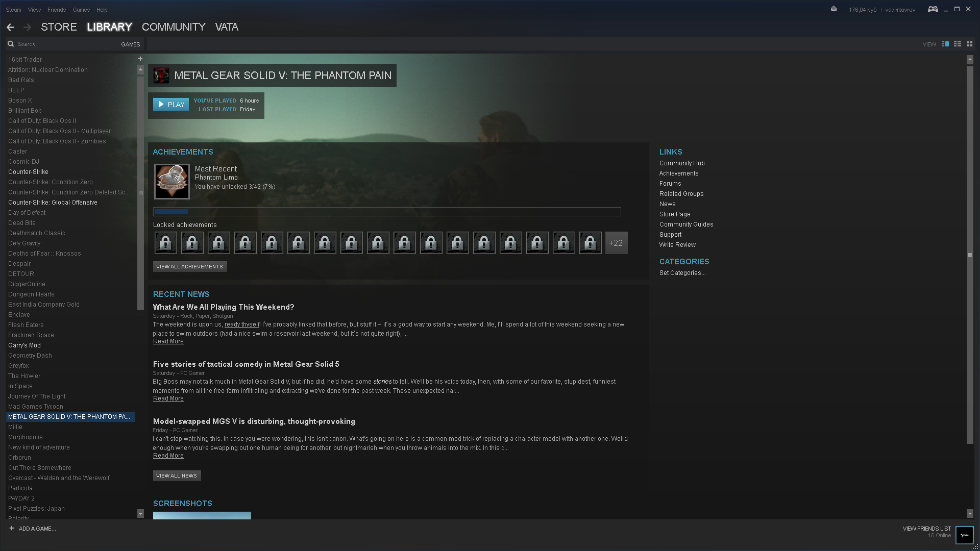This screenshot has height=551, width=980.
Task: Open the 'ready thyself' hyperlink
Action: click(242, 324)
